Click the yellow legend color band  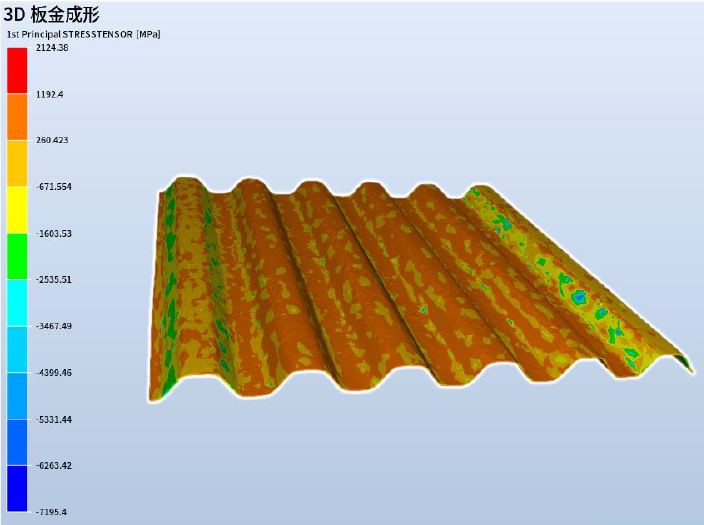(x=17, y=210)
